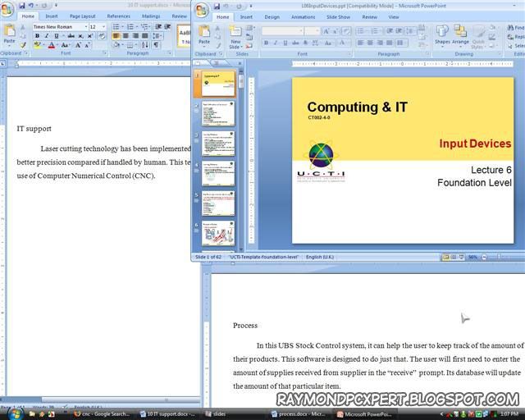Switch to process.docx taskbar button
This screenshot has height=420, width=525.
[x=299, y=414]
